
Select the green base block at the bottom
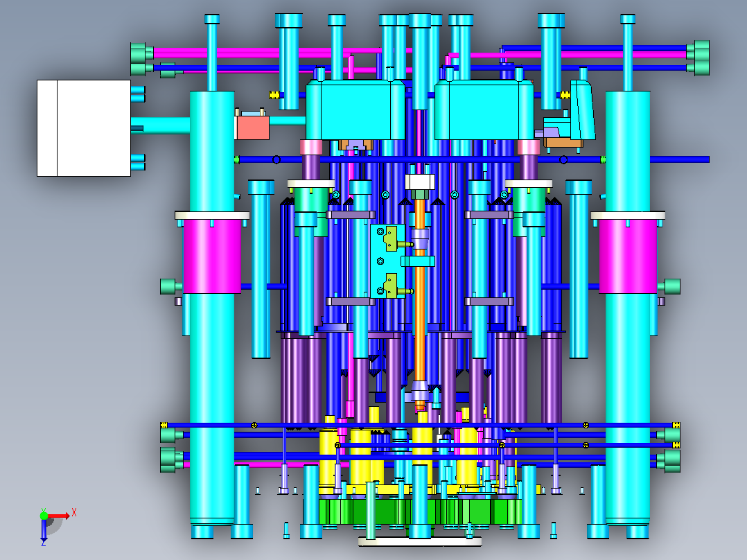pos(419,512)
